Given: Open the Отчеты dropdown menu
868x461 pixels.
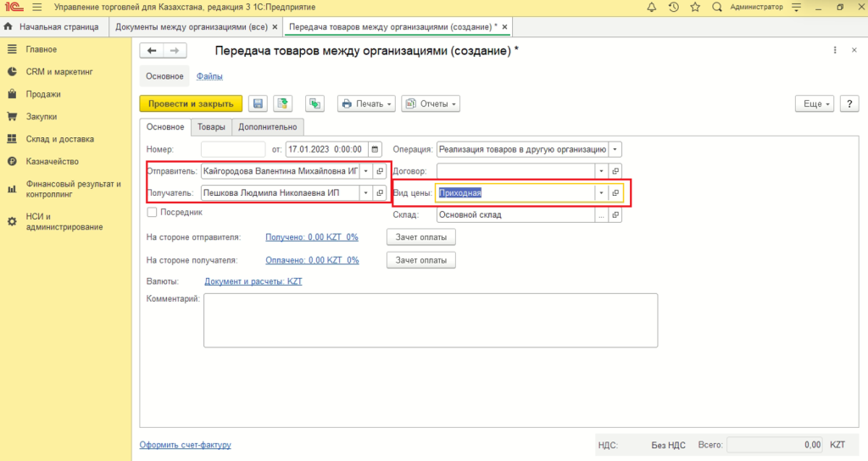Looking at the screenshot, I should (431, 103).
